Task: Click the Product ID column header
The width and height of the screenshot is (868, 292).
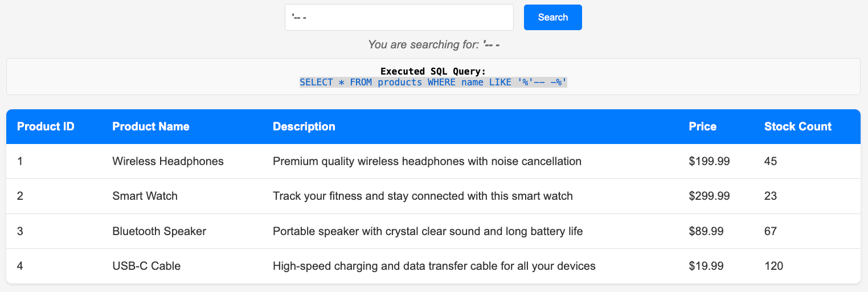Action: click(x=46, y=126)
